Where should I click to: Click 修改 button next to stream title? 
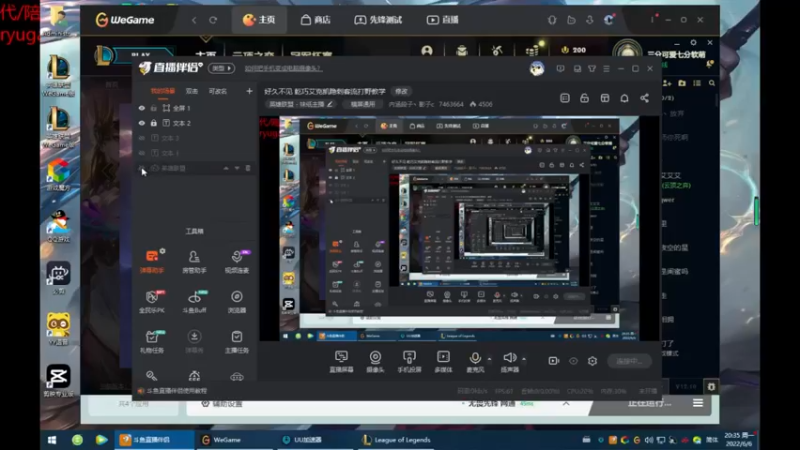pyautogui.click(x=402, y=91)
